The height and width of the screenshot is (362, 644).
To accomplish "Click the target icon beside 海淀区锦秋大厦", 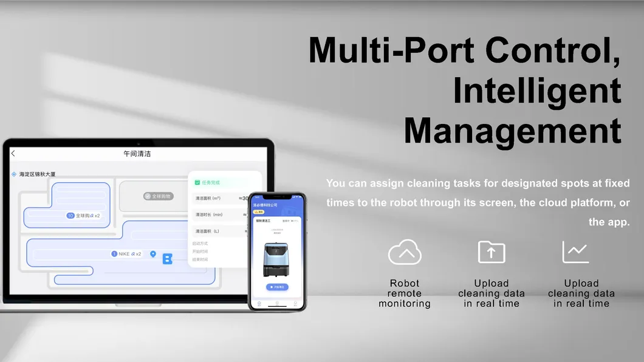I will tap(14, 174).
